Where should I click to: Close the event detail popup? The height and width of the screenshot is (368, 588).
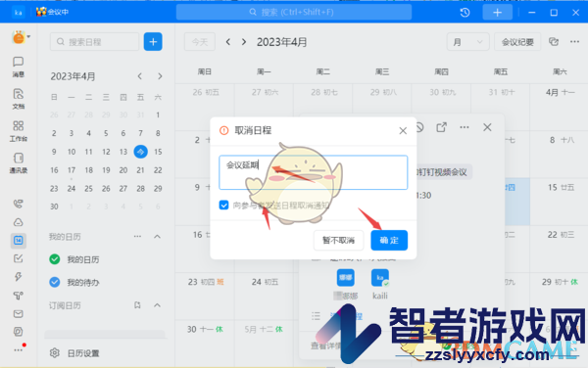tap(487, 127)
